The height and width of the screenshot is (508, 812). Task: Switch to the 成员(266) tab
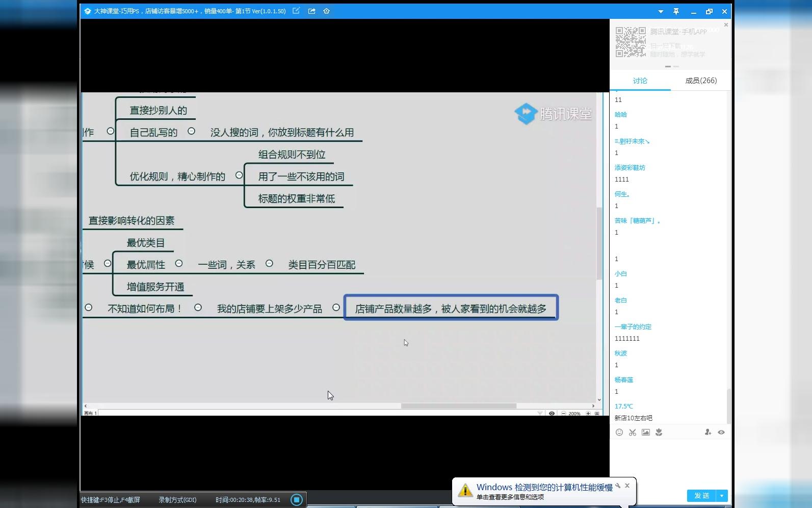point(701,81)
